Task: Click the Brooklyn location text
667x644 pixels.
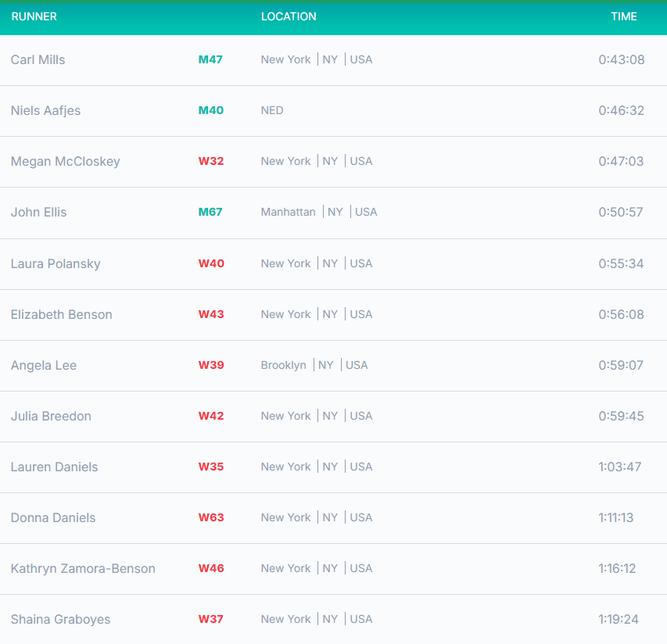Action: (x=284, y=365)
